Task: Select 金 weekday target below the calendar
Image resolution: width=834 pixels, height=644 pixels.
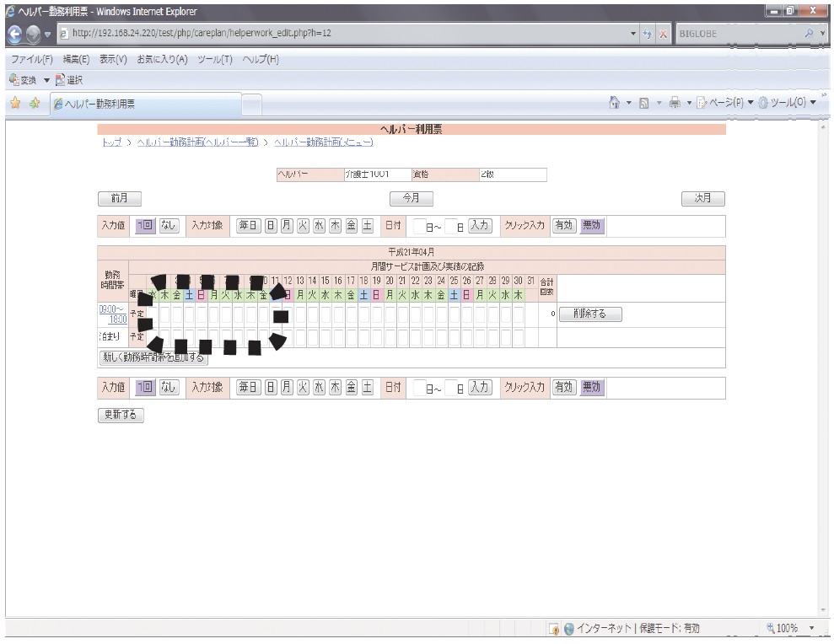Action: click(x=351, y=387)
